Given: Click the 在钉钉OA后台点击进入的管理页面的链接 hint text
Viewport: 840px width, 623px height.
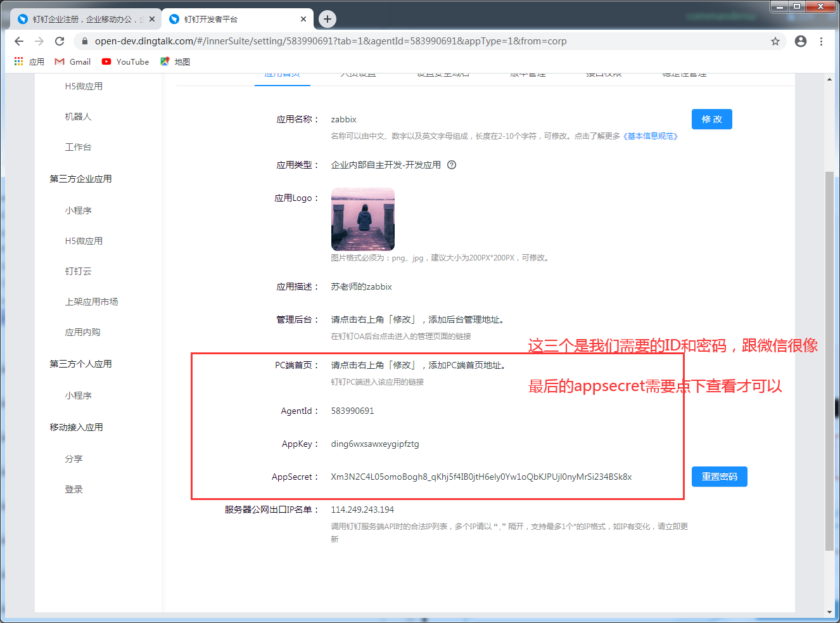Looking at the screenshot, I should point(401,337).
